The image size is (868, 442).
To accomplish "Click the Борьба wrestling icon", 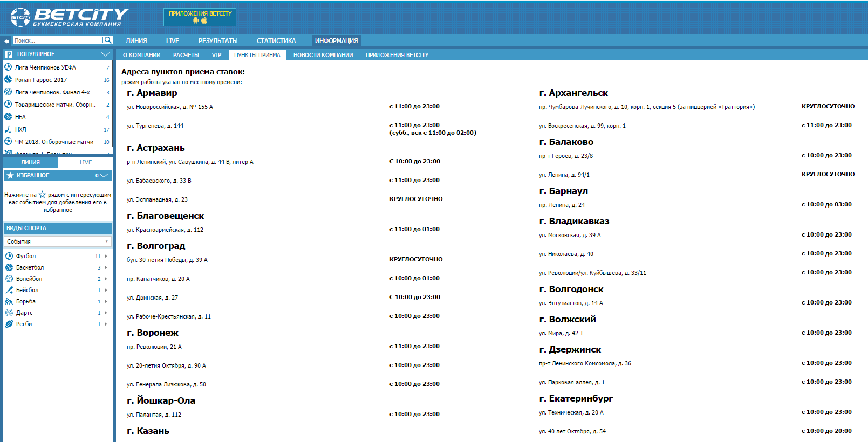I will (x=9, y=301).
